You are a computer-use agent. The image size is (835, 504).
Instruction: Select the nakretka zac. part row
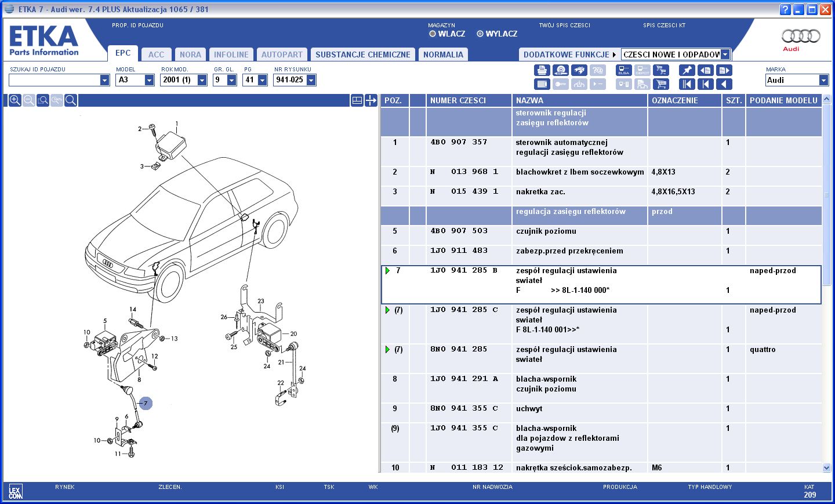point(601,195)
